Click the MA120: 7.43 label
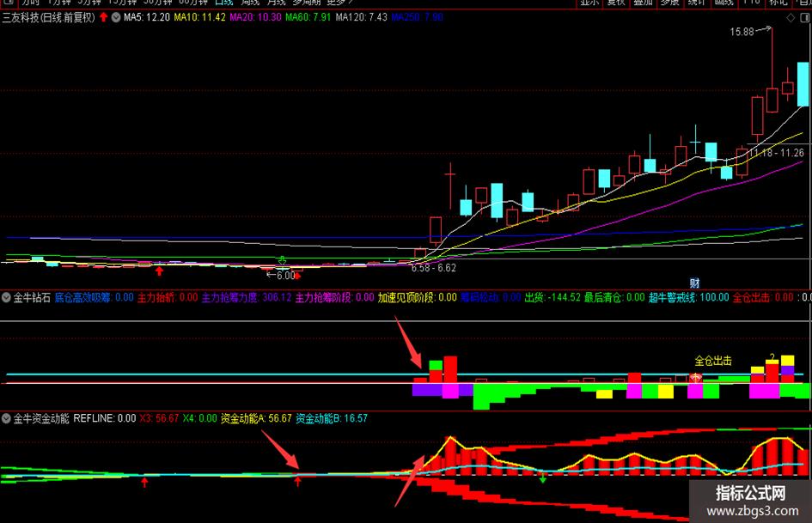The height and width of the screenshot is (523, 812). pyautogui.click(x=361, y=17)
